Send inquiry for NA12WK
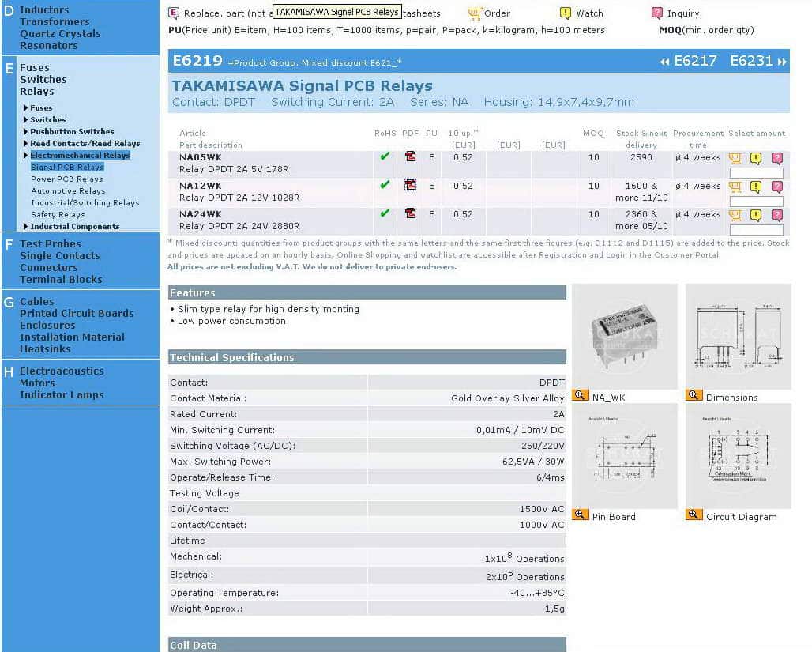Image resolution: width=812 pixels, height=652 pixels. click(776, 187)
